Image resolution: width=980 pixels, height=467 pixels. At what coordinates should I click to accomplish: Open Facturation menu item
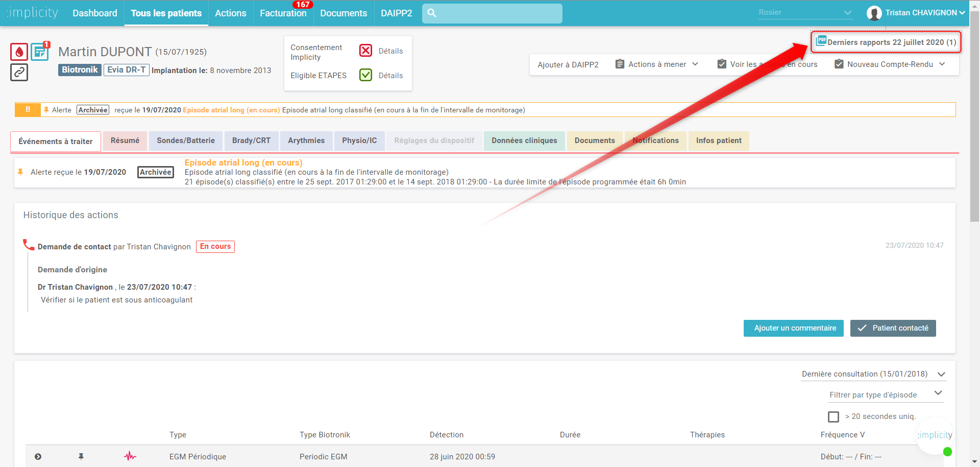click(x=283, y=13)
